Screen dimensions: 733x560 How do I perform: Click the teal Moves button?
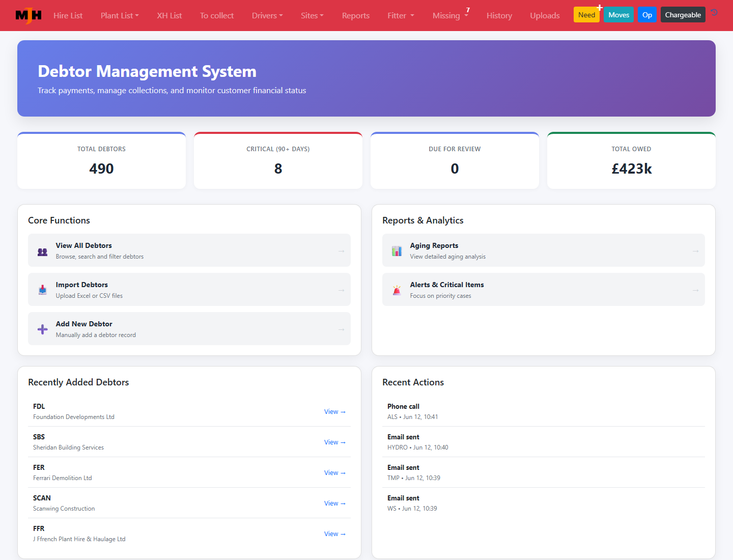618,15
